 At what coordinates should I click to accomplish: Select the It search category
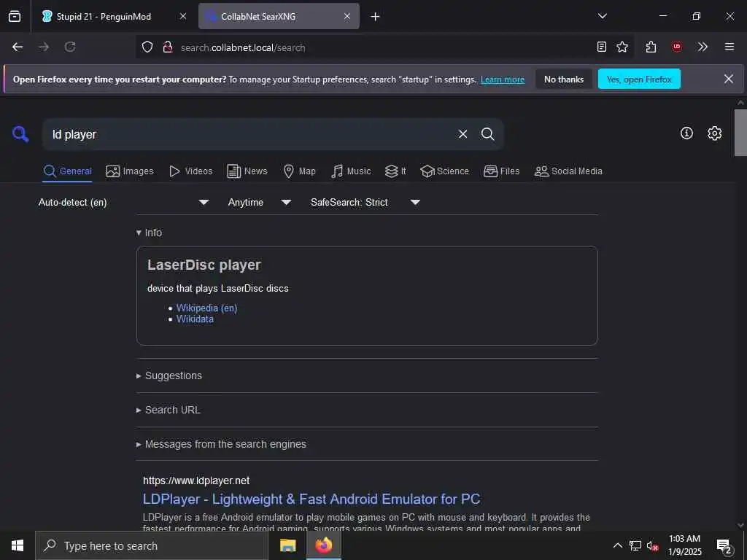coord(395,171)
